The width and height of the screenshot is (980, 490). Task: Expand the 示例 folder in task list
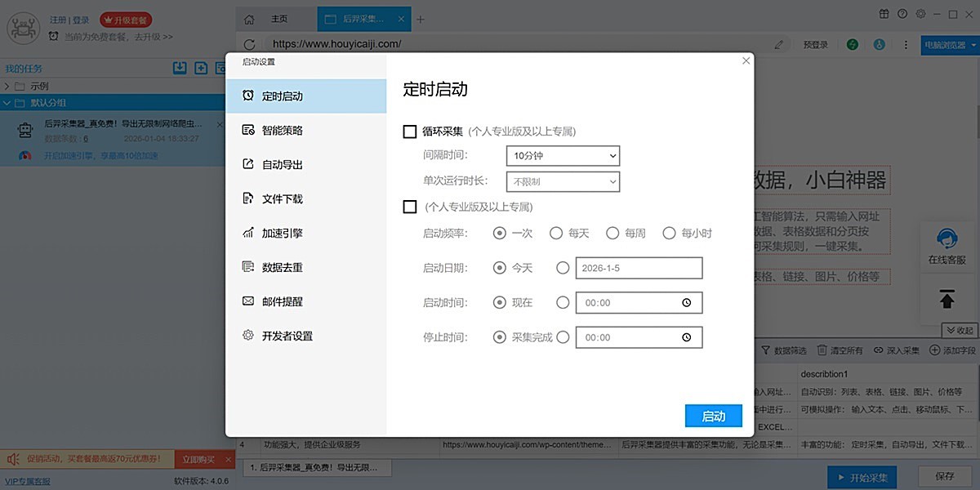click(8, 86)
